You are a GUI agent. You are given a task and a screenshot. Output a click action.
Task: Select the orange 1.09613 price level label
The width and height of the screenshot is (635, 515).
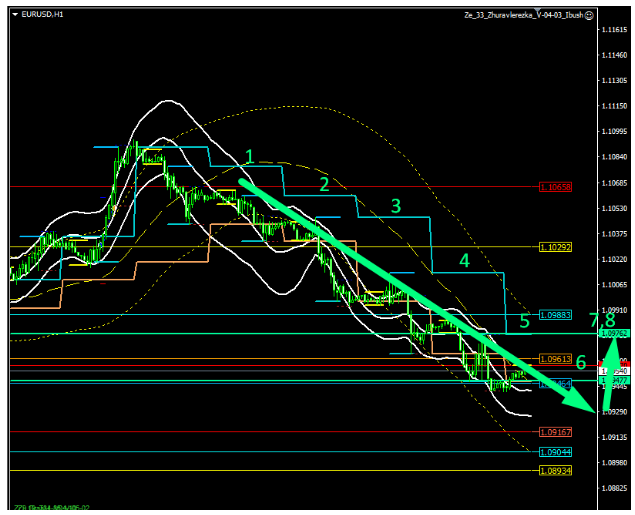(555, 358)
